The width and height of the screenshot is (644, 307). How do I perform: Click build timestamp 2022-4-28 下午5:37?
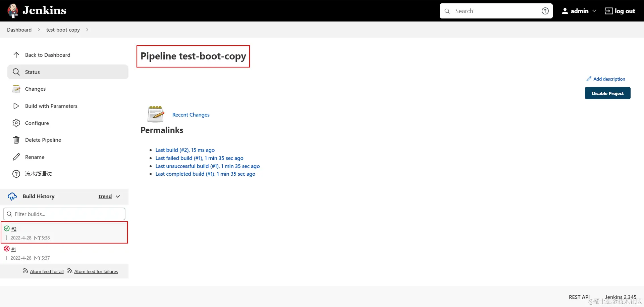(30, 258)
